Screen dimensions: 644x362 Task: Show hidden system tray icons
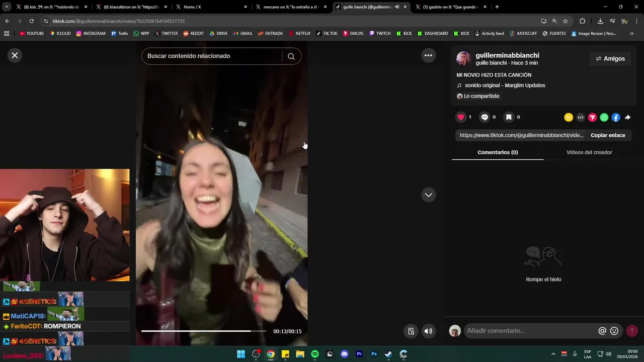pos(553,354)
